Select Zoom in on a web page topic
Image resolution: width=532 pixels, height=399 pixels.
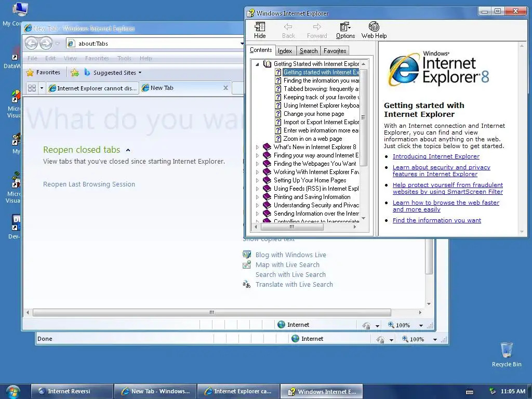click(x=312, y=139)
